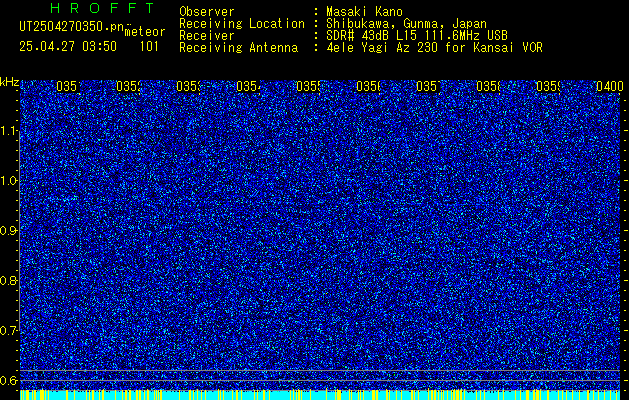
Task: Click the meteor label
Action: (145, 32)
